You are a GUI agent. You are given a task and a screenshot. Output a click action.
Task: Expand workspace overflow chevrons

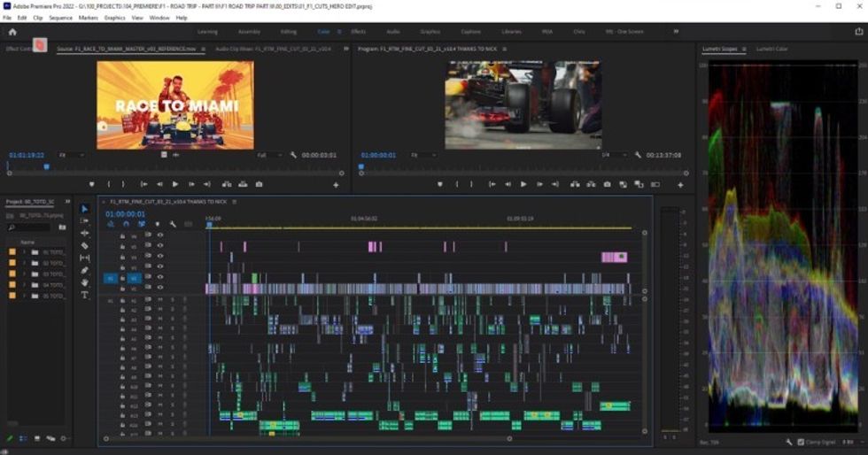[676, 32]
